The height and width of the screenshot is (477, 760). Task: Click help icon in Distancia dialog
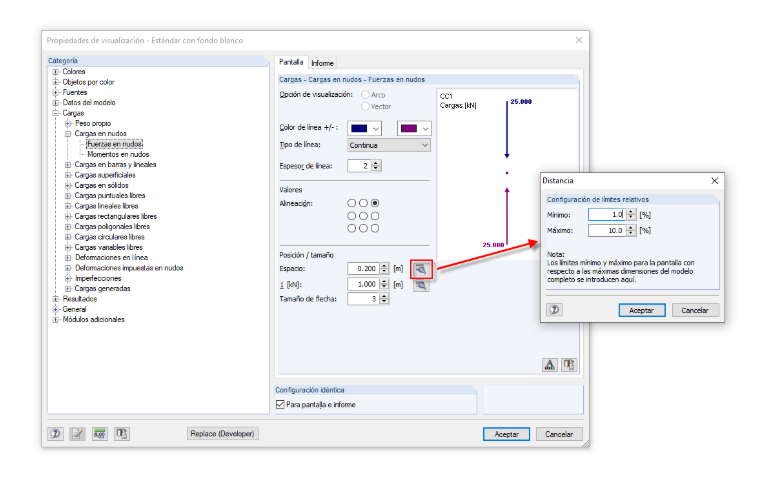pyautogui.click(x=554, y=310)
